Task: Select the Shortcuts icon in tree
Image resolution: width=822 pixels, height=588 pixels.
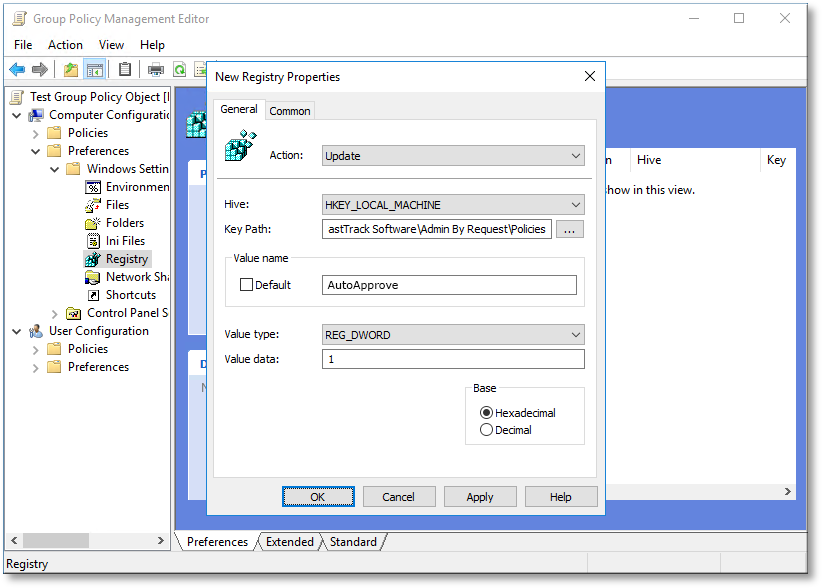Action: (94, 295)
